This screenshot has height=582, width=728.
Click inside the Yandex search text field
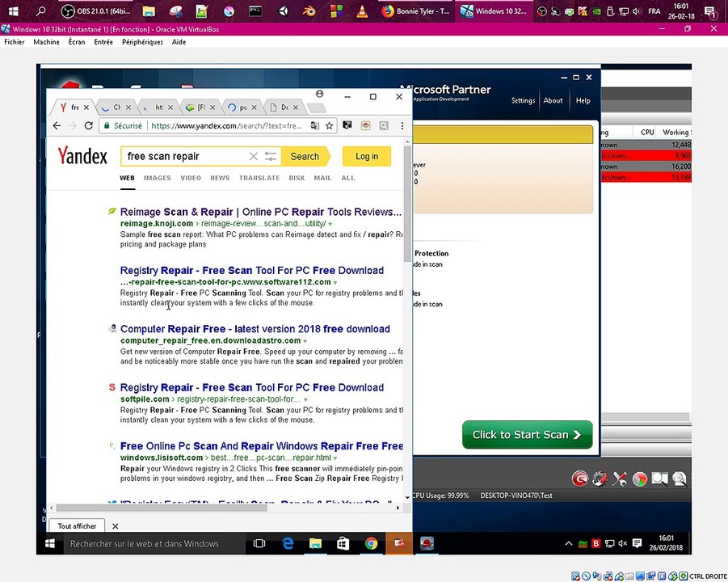(x=186, y=157)
